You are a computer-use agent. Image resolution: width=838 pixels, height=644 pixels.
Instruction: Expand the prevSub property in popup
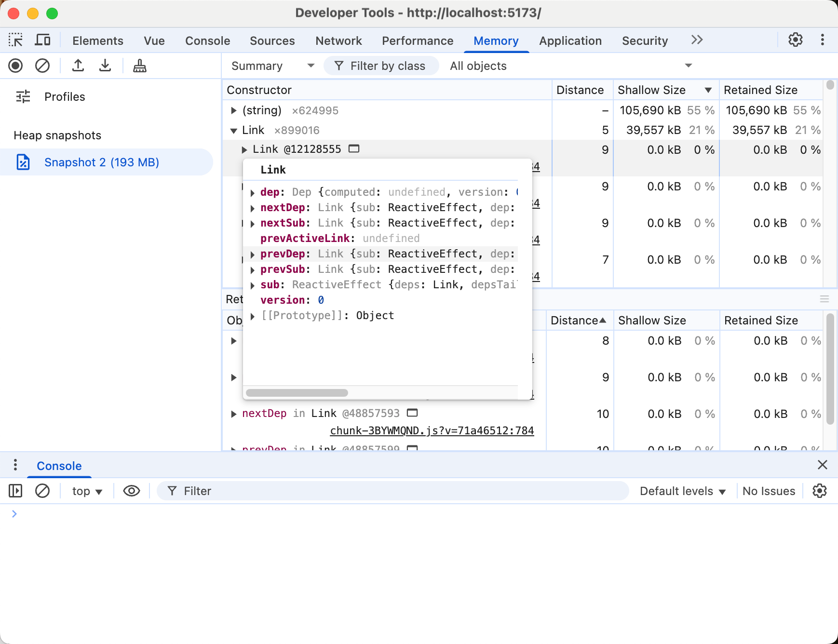pyautogui.click(x=253, y=270)
